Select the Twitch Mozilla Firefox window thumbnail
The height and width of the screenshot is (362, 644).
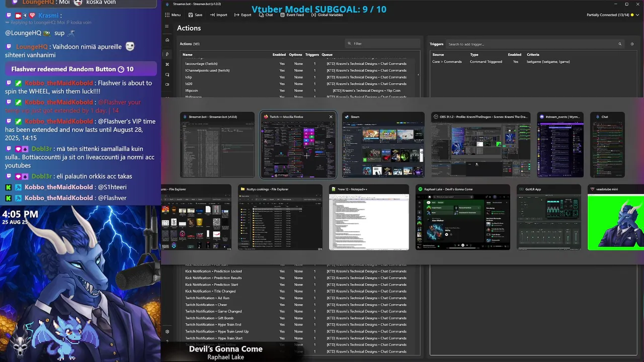coord(298,145)
